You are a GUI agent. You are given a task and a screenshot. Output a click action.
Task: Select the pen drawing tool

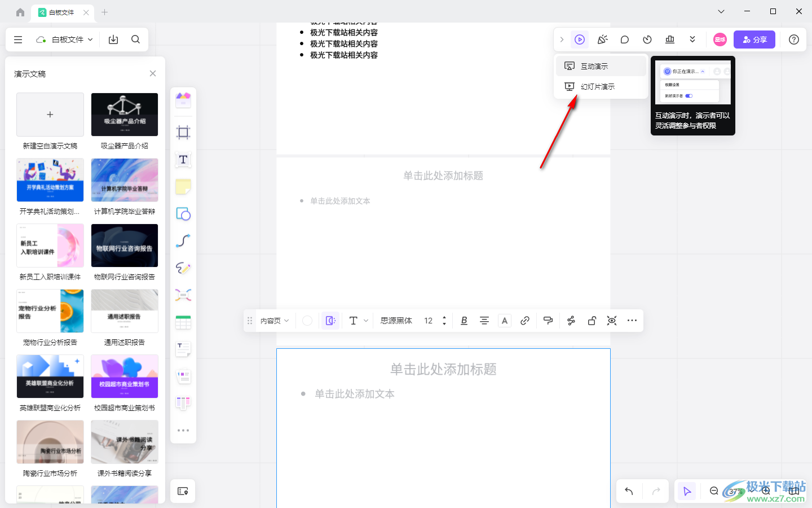(183, 268)
